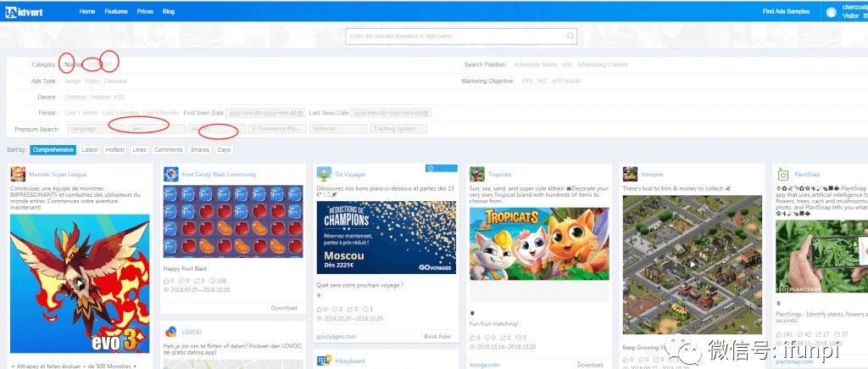Open the Tracking System dropdown

tap(398, 129)
